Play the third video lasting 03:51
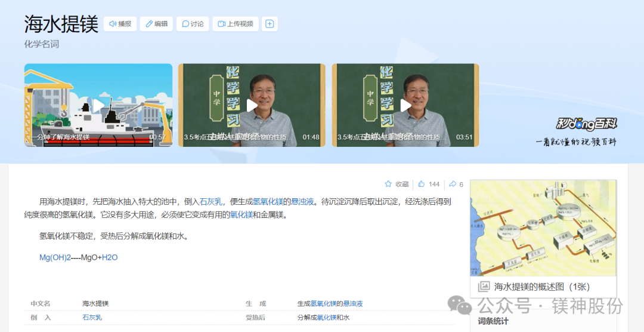This screenshot has height=332, width=644. pyautogui.click(x=405, y=105)
